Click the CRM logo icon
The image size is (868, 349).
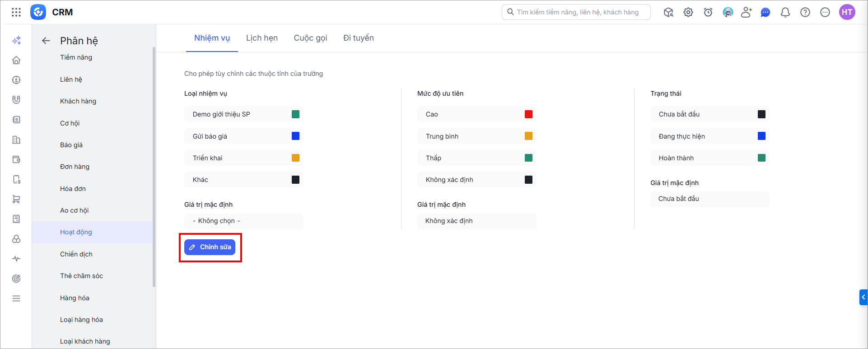click(38, 12)
